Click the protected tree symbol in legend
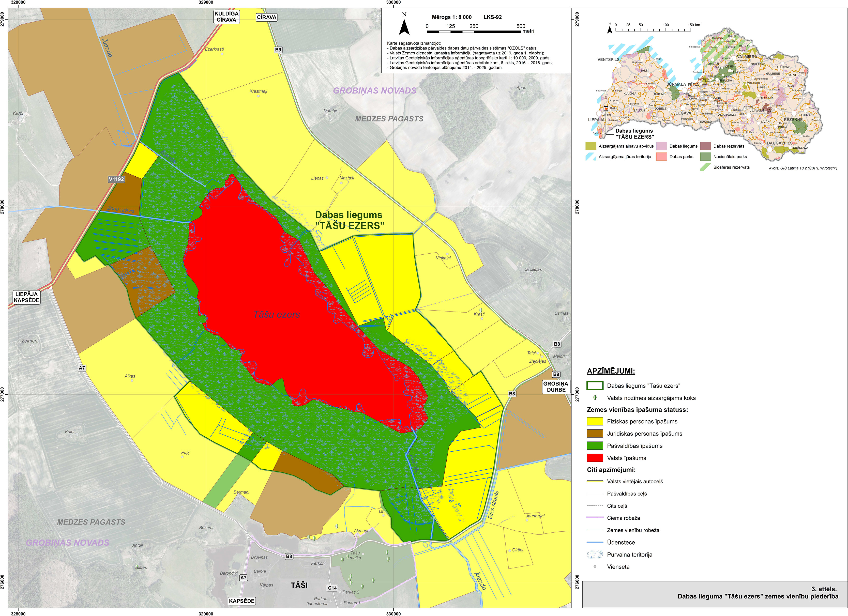 point(595,398)
